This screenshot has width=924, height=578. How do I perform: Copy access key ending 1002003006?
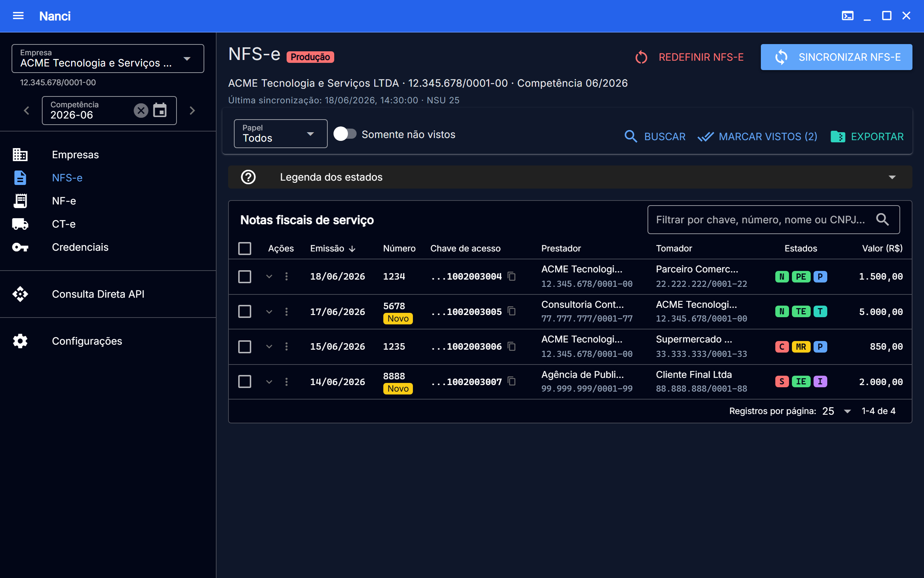tap(512, 346)
